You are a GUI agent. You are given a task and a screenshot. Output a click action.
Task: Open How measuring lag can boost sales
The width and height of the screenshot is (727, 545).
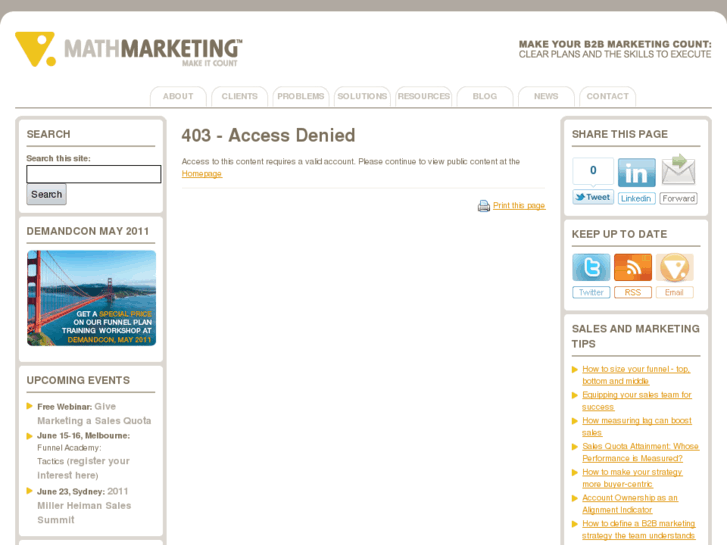tap(637, 426)
